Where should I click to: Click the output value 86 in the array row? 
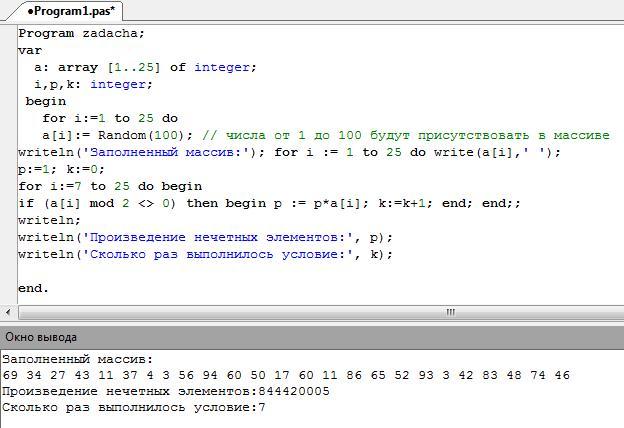click(x=354, y=375)
